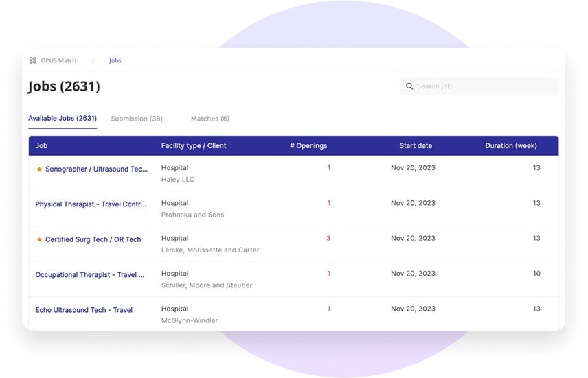Go to OPUS Match breadcrumb
This screenshot has width=588, height=378.
click(58, 60)
